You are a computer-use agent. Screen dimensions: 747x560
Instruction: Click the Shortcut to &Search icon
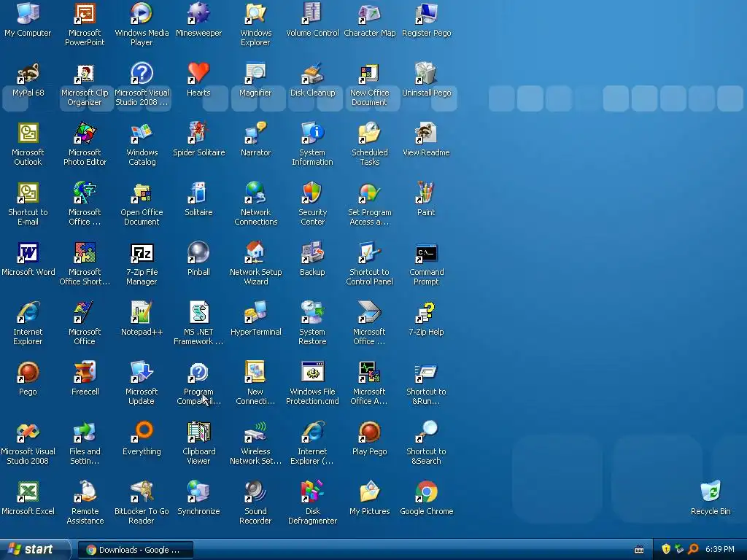coord(426,432)
